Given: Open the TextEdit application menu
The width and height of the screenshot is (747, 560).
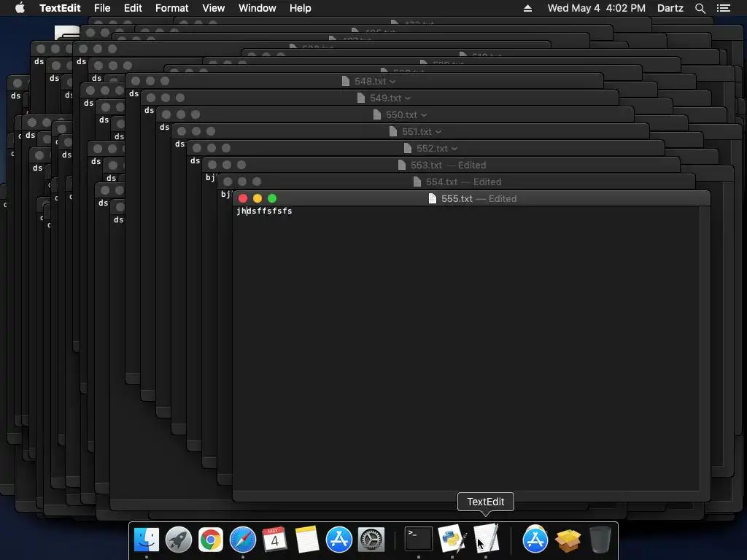Looking at the screenshot, I should tap(60, 8).
